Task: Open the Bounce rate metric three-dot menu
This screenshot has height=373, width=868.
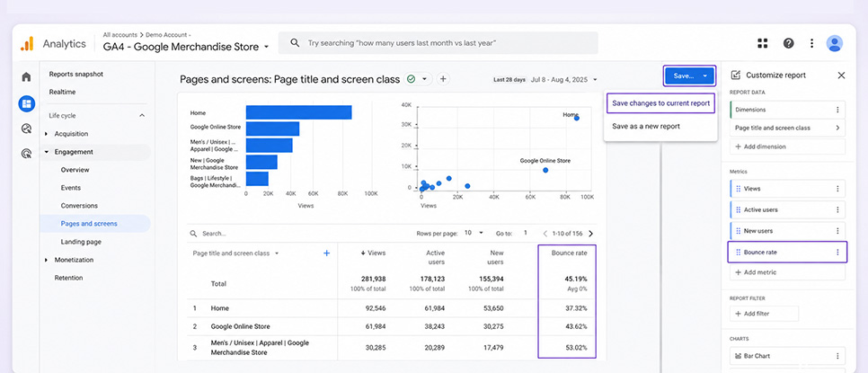Action: click(x=837, y=253)
